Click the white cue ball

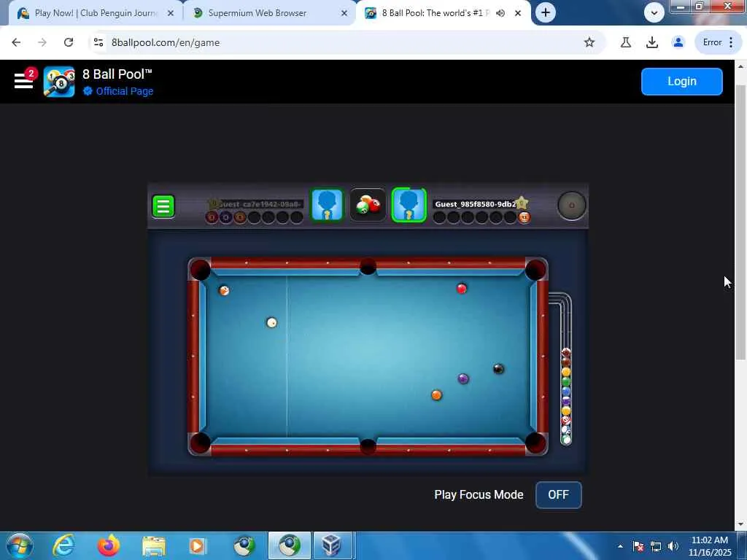coord(271,323)
